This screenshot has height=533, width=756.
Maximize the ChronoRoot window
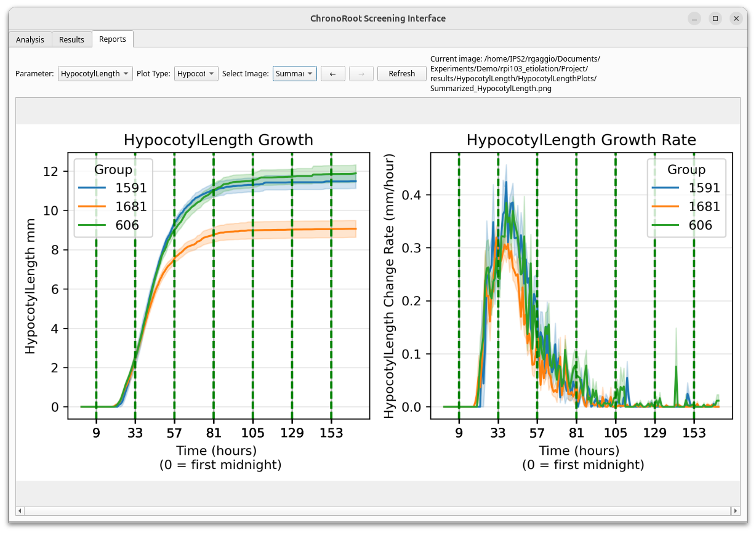click(x=715, y=18)
